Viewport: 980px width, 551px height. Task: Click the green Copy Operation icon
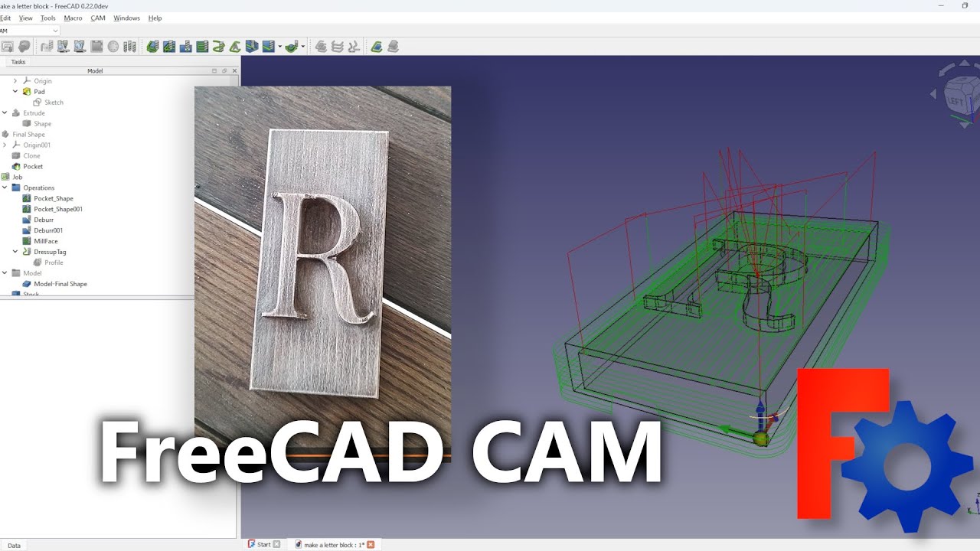pyautogui.click(x=377, y=47)
